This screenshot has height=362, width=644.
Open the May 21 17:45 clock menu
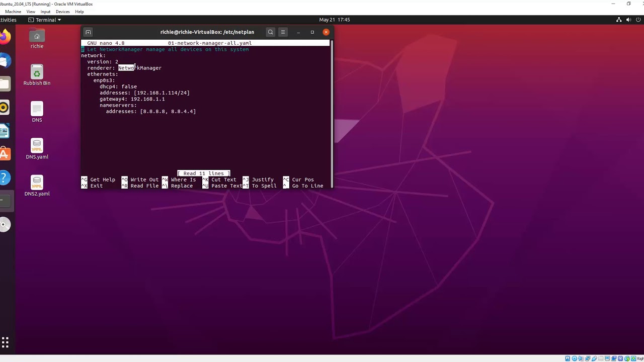click(335, 20)
